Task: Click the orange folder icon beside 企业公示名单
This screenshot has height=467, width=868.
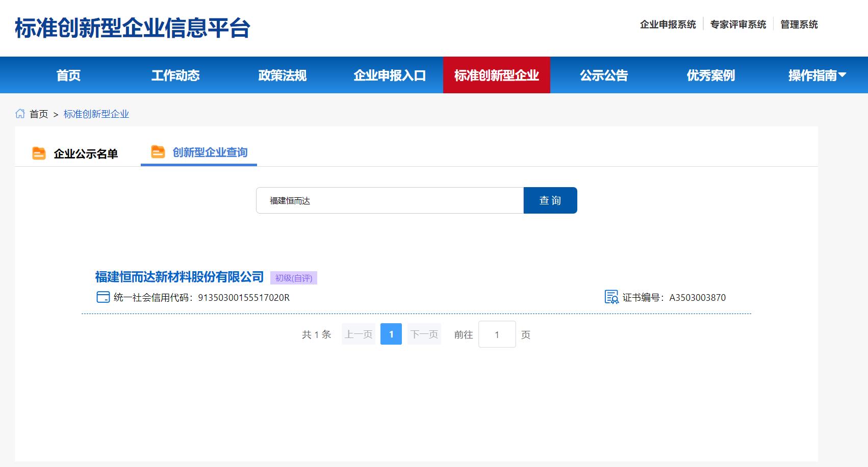Action: tap(39, 153)
